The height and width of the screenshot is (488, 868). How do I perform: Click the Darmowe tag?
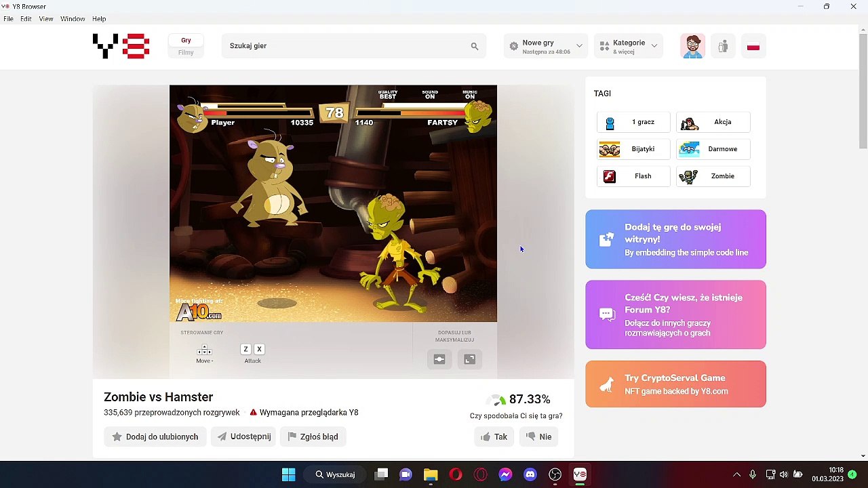[x=713, y=149]
